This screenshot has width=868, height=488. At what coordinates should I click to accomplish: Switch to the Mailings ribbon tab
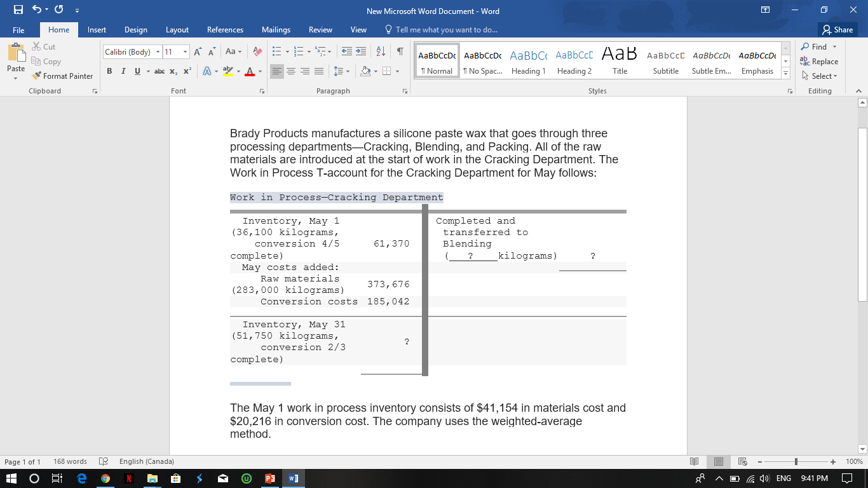pos(276,29)
